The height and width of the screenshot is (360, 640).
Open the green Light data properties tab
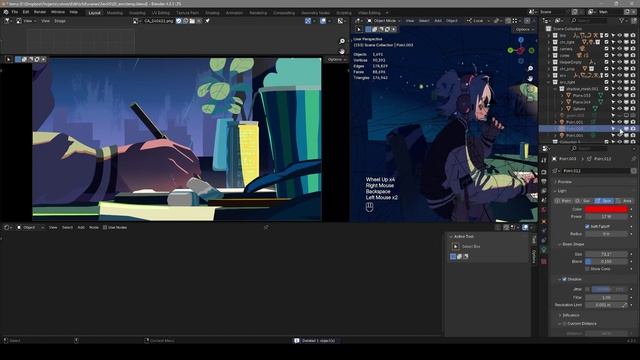[544, 250]
